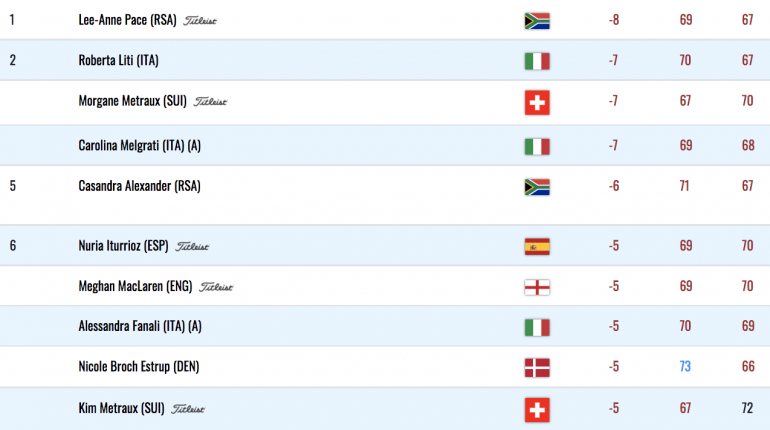770x430 pixels.
Task: Select Casandra Alexander (RSA) row
Action: 385,195
